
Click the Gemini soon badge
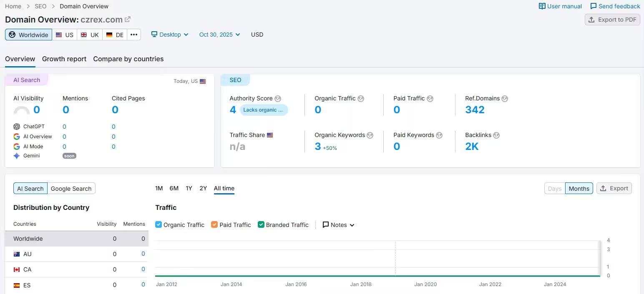(x=69, y=156)
